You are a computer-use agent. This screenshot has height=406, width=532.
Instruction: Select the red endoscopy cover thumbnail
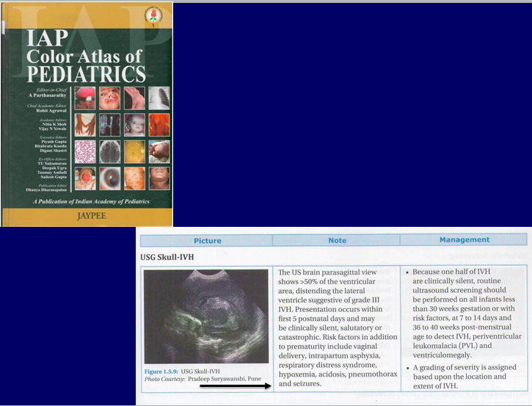159,125
